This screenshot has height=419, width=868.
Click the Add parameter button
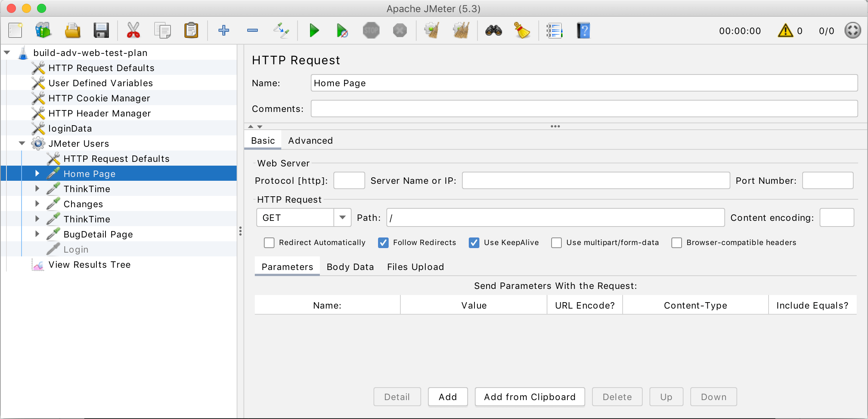tap(447, 396)
